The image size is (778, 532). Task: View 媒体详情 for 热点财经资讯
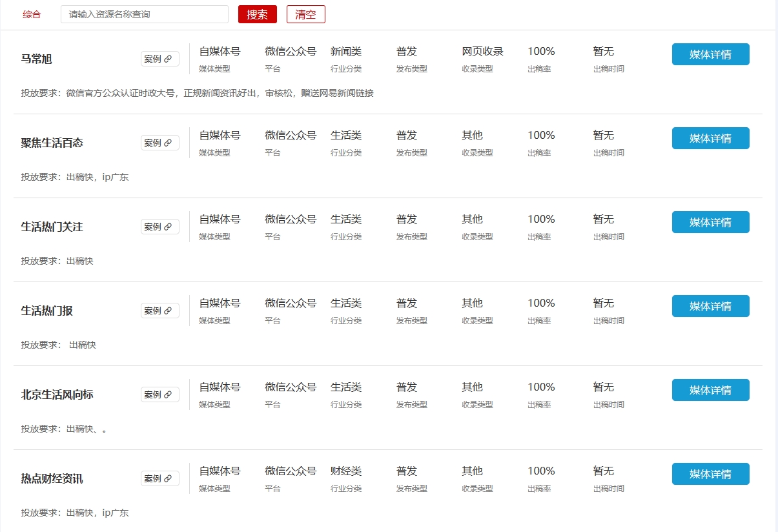pos(710,474)
